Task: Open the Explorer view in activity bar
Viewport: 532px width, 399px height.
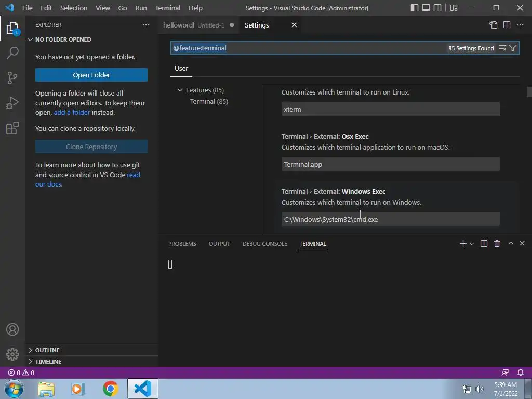Action: pos(12,28)
